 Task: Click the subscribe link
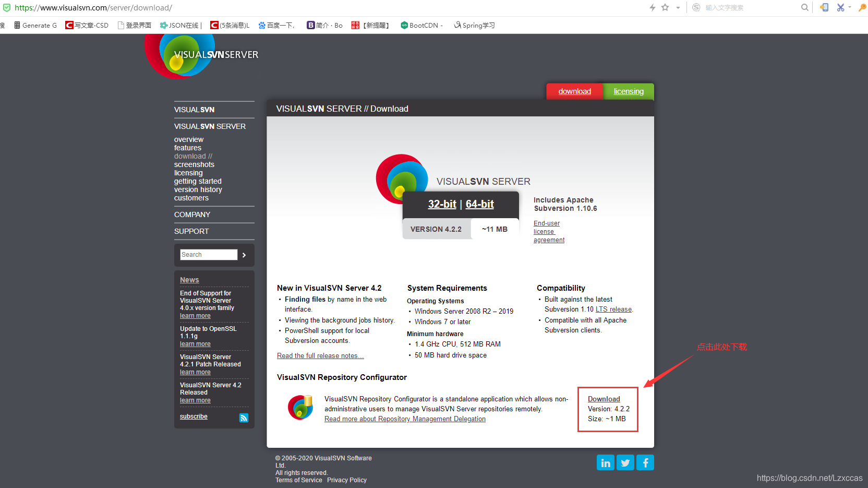tap(194, 416)
